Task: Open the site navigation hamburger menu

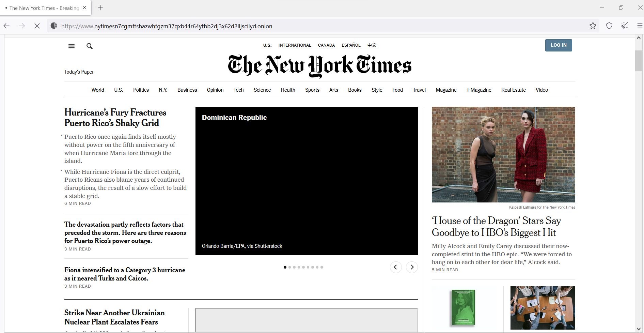Action: pos(71,46)
